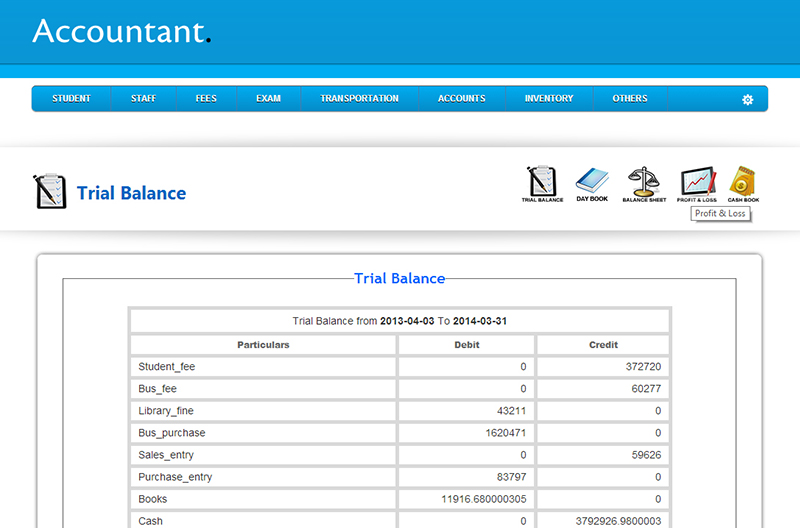Select the Accounts menu item
Image resolution: width=800 pixels, height=528 pixels.
click(461, 99)
